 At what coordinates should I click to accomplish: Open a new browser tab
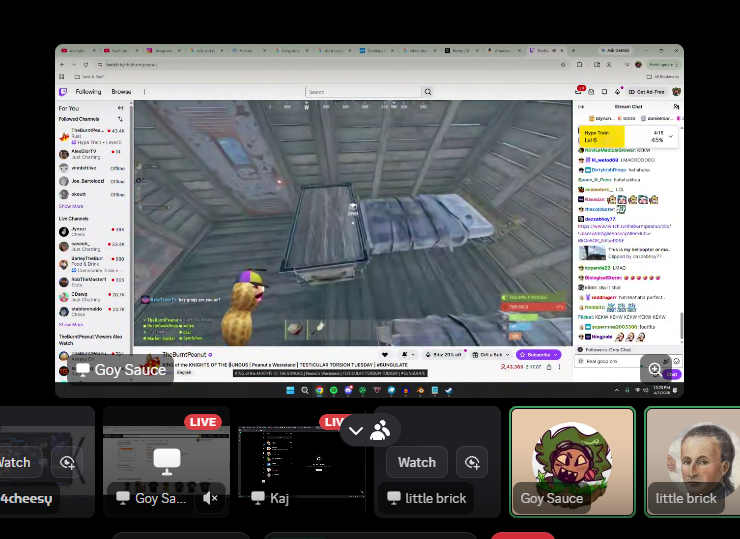tap(573, 51)
